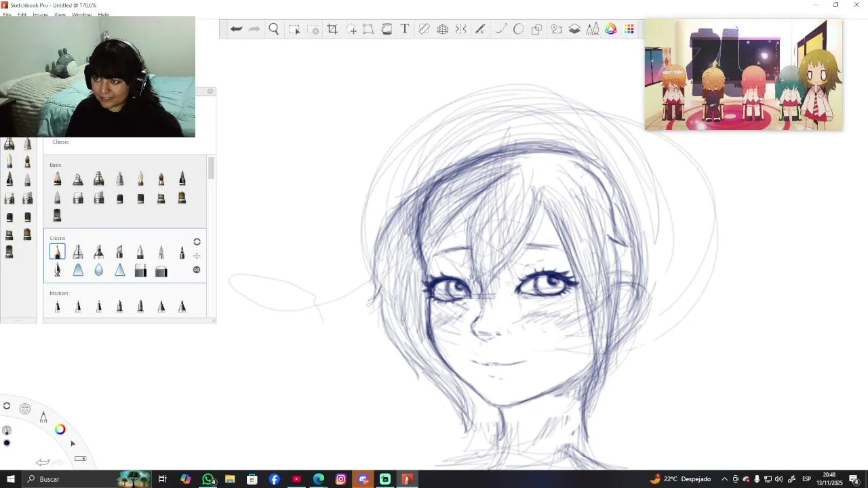
Task: Open the Shapes tool in the toolbar
Action: click(x=537, y=29)
